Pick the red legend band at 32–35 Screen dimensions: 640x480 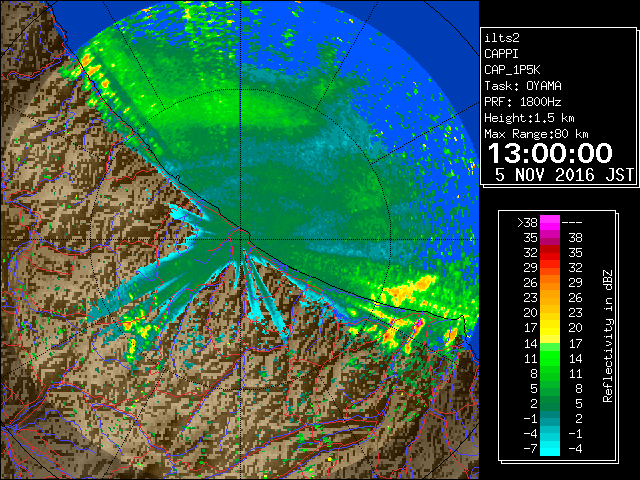point(550,253)
